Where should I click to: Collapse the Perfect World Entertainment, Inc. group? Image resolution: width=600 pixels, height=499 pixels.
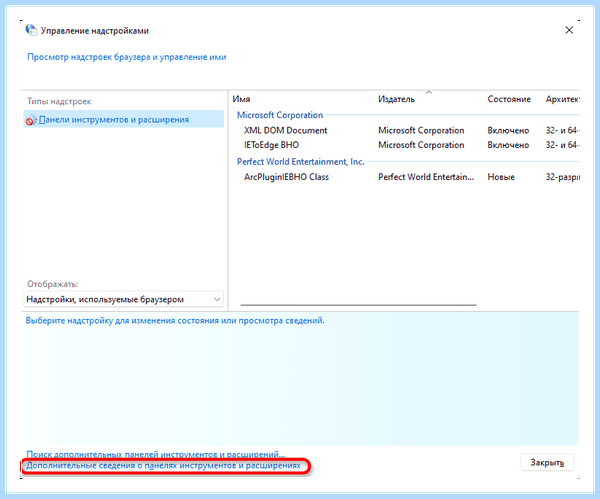pos(300,161)
